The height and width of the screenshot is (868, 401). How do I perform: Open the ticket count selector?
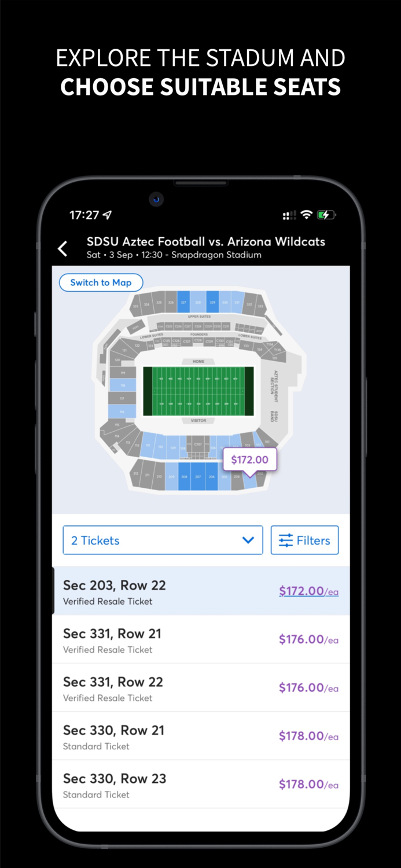(x=163, y=540)
